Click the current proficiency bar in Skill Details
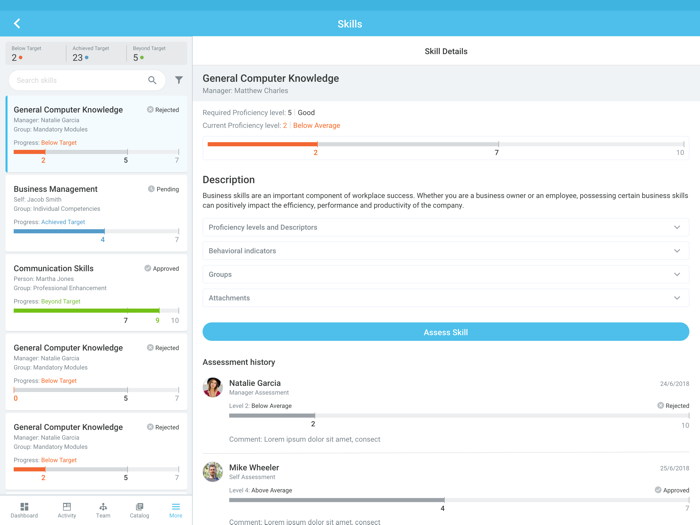This screenshot has width=700, height=525. pos(262,144)
